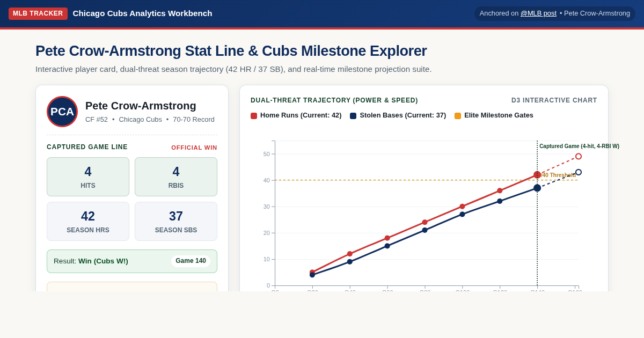Click the red home run point near 18
644x338 pixels.
coord(387,238)
